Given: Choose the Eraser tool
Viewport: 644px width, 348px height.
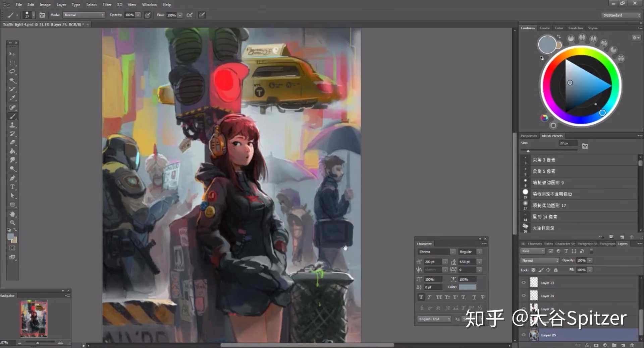Looking at the screenshot, I should (x=12, y=143).
